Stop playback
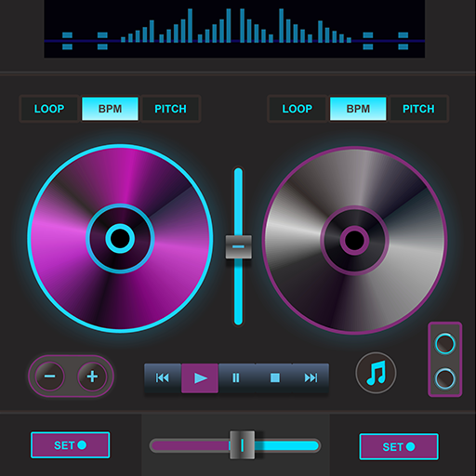Viewport: 476px width, 476px height. pos(274,377)
